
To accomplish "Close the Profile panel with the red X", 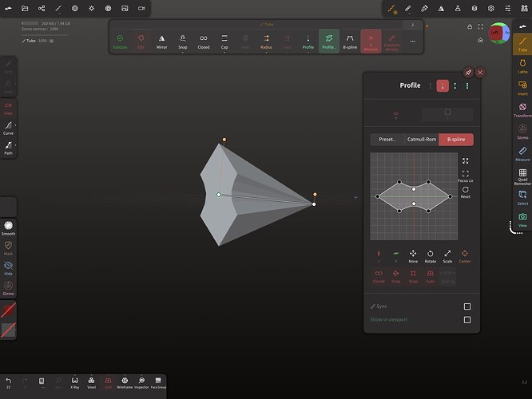I will pos(480,72).
